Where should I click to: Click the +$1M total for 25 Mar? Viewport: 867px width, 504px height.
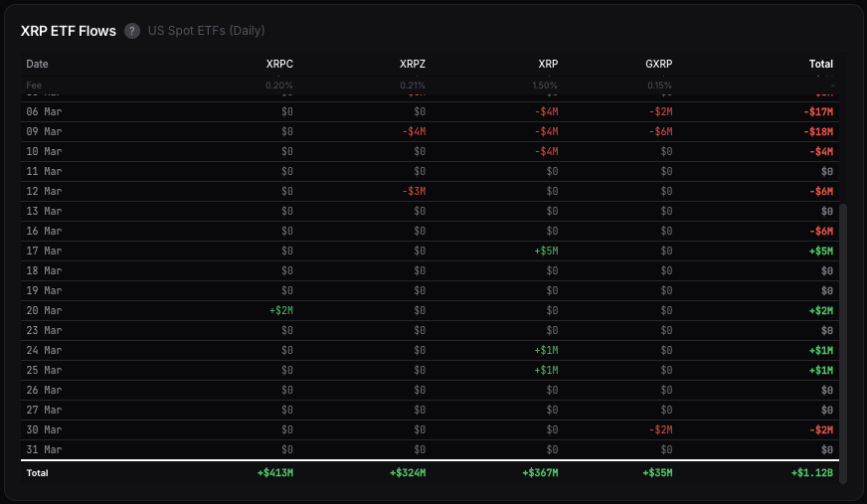coord(821,370)
